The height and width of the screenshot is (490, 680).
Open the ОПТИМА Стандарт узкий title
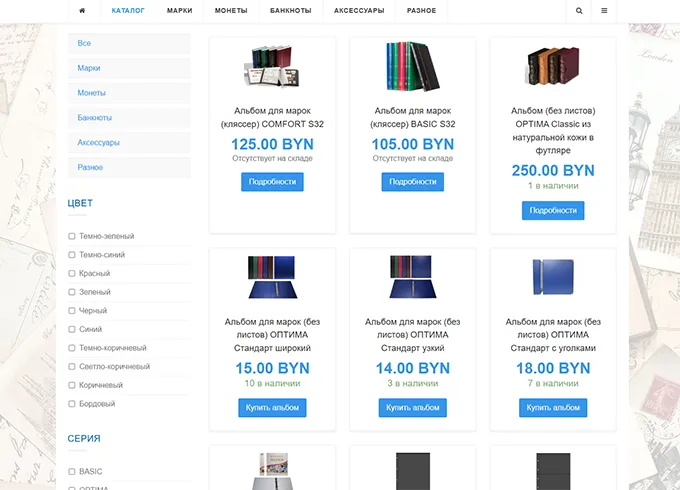413,335
